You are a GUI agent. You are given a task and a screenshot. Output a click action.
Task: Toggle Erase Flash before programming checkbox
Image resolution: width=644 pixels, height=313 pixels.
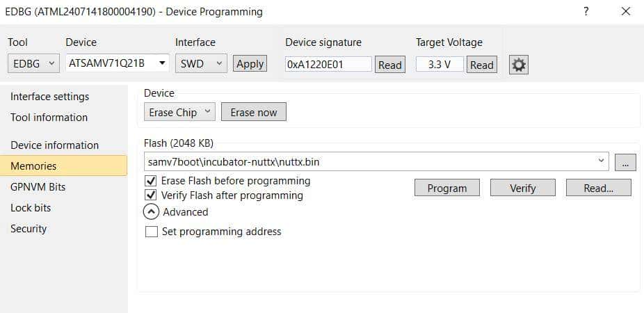tap(152, 181)
